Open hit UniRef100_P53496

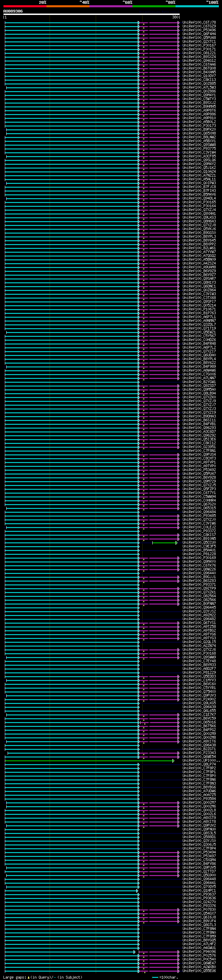[x=199, y=30]
